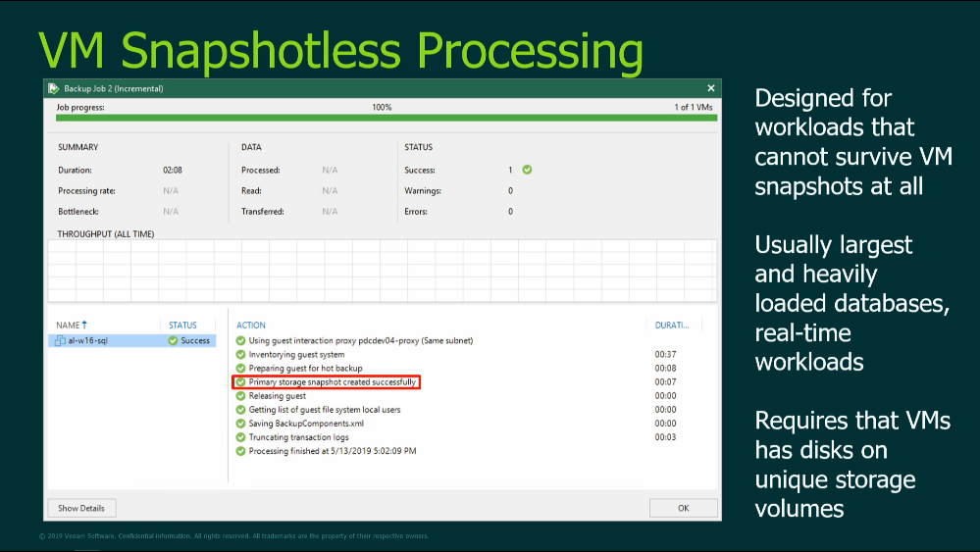Click the STATUS column header
This screenshot has height=552, width=980.
click(182, 325)
